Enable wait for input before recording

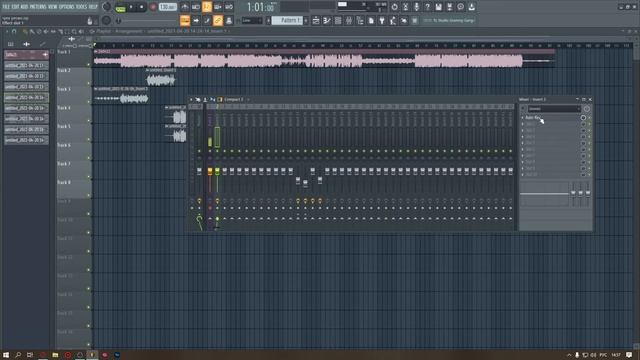pyautogui.click(x=196, y=7)
